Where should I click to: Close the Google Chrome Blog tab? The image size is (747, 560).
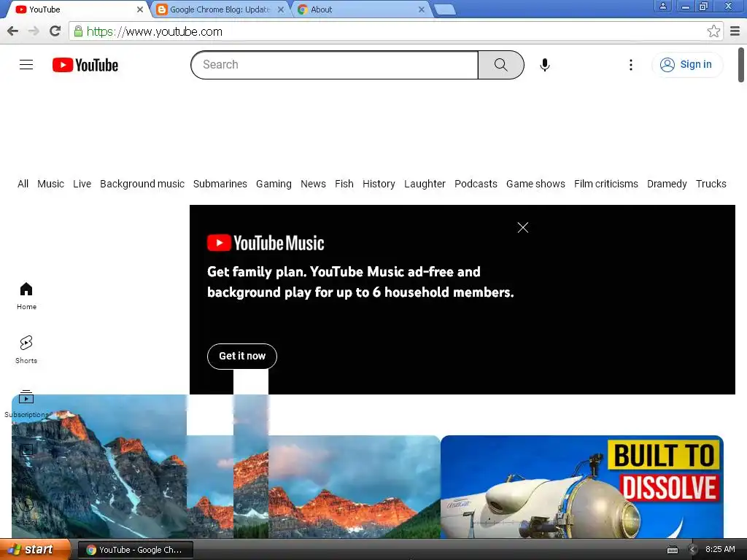[x=281, y=9]
